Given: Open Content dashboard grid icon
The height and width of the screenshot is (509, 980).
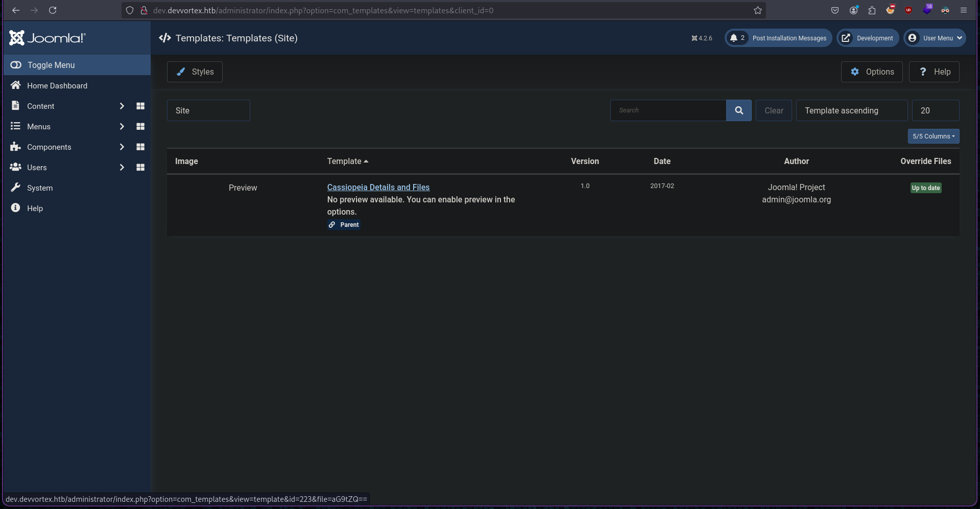Looking at the screenshot, I should coord(140,106).
